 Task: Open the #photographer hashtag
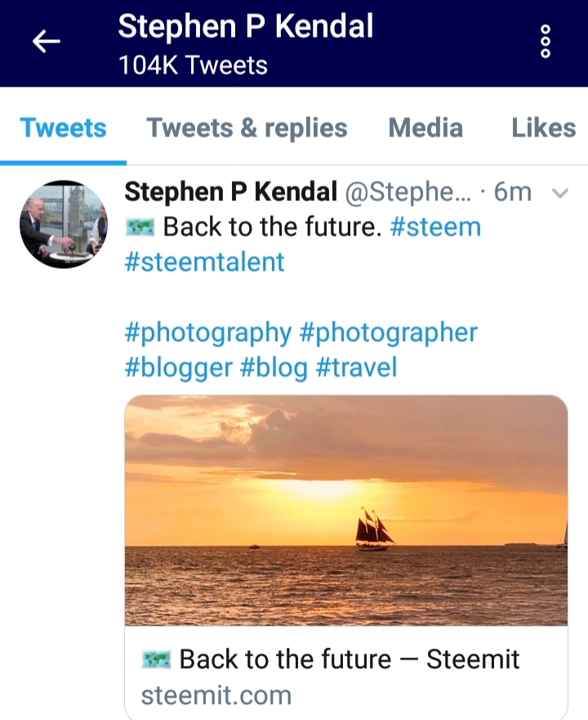point(390,332)
